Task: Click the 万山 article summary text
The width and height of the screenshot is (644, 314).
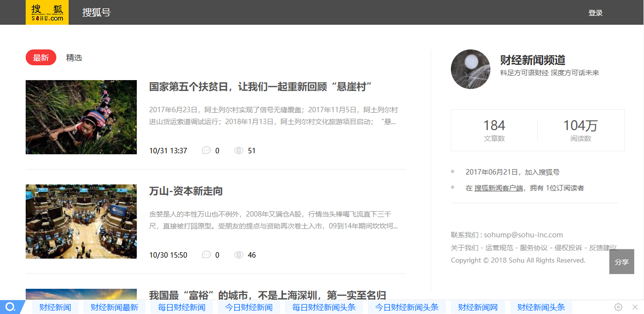Action: point(274,220)
